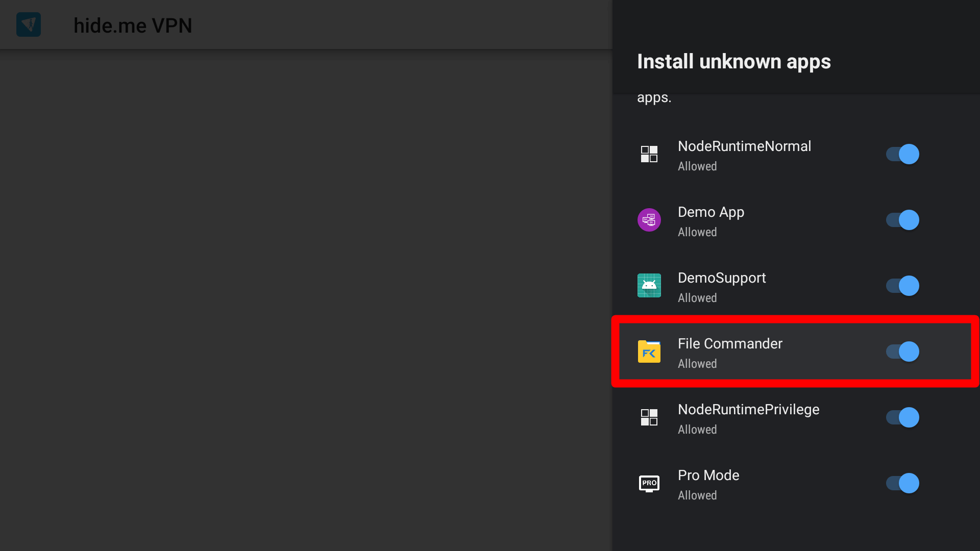Click Allowed status under NodeRuntimePrivilege
This screenshot has width=980, height=551.
click(x=697, y=430)
